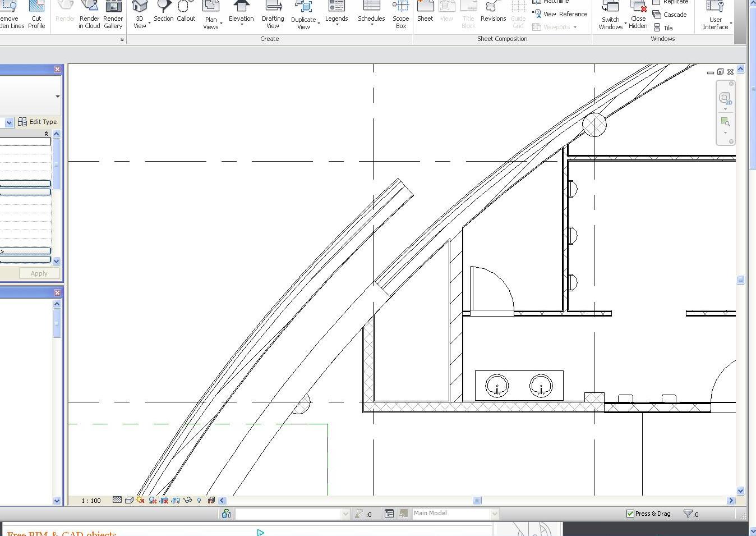Click the Create panel title

270,39
